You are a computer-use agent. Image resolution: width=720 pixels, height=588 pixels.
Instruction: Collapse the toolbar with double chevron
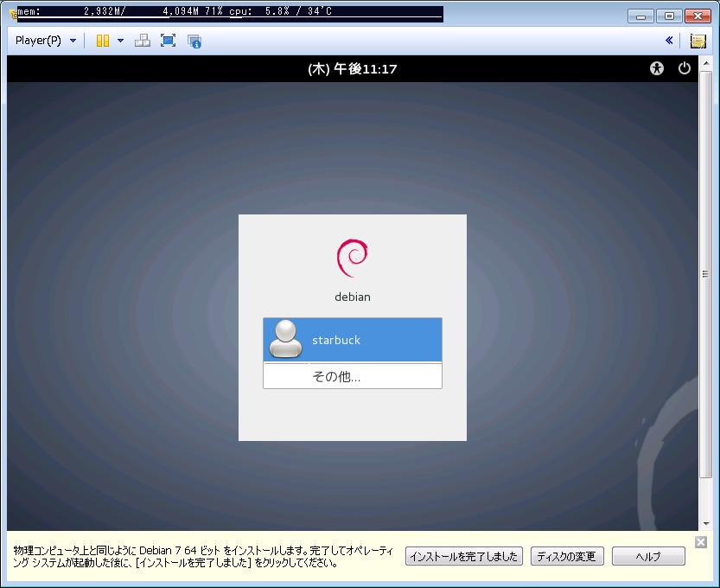[669, 41]
